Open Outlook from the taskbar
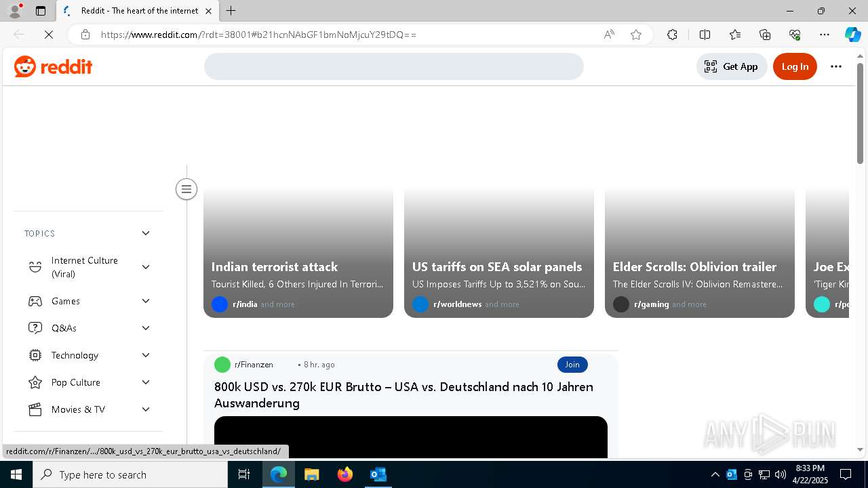 pos(378,474)
